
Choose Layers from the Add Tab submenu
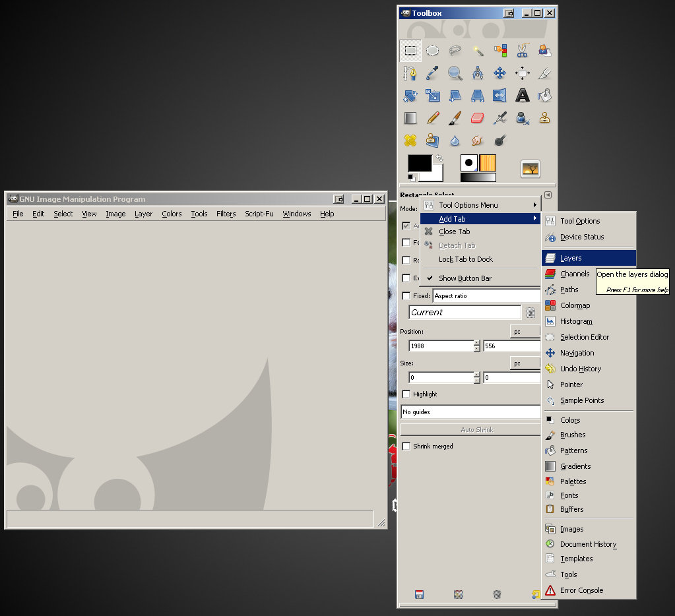(x=589, y=258)
